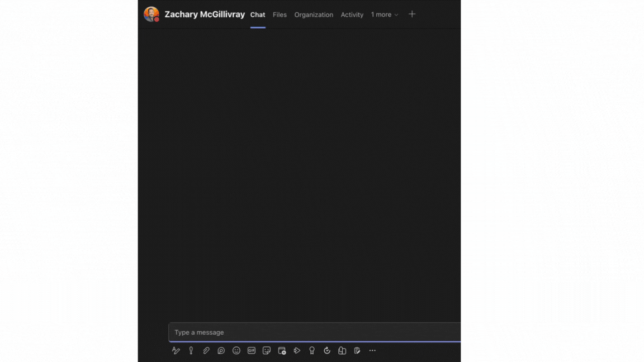
Task: Open the emoji picker
Action: 236,350
